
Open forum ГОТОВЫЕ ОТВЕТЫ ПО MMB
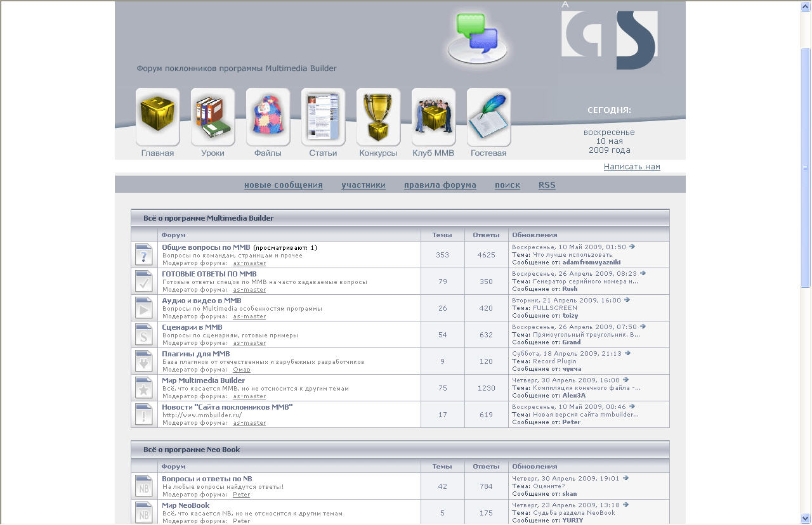coord(209,274)
